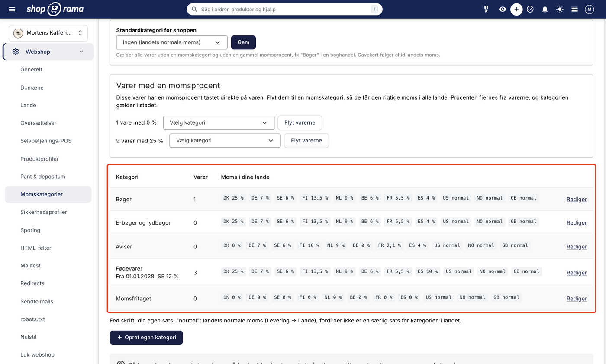Click the FI 10 % tag in Aviser row
The width and height of the screenshot is (606, 364).
point(309,245)
